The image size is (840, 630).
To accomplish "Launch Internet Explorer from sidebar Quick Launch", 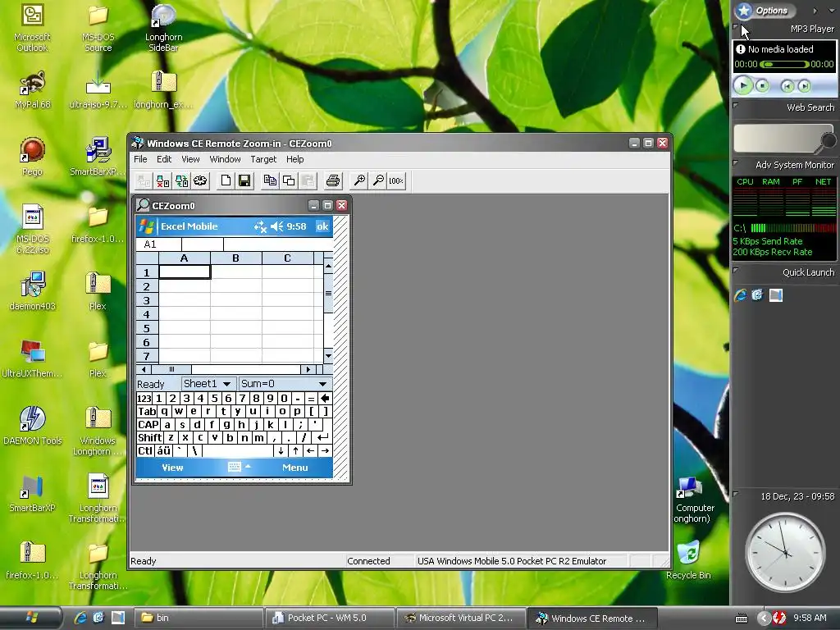I will (741, 295).
